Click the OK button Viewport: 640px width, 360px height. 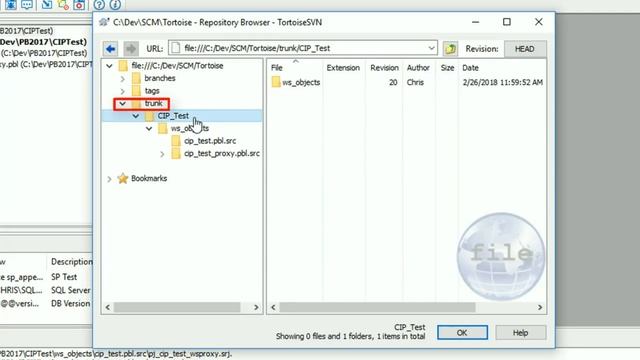pos(462,333)
